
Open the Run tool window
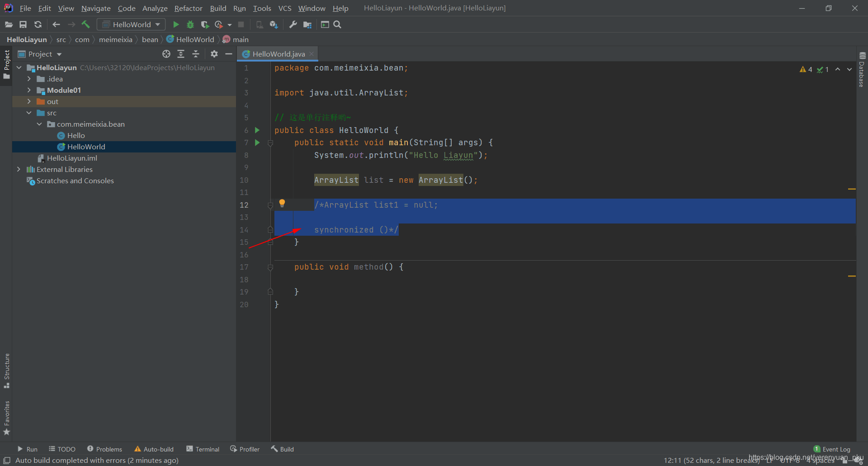pos(27,449)
